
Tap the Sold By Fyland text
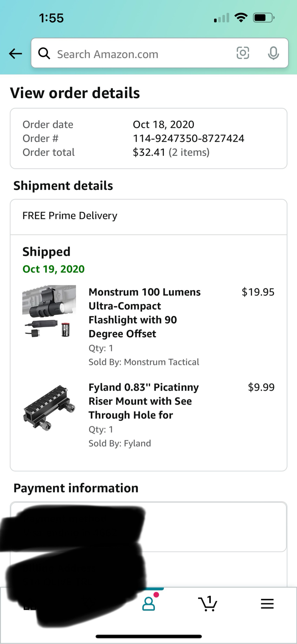coord(120,443)
